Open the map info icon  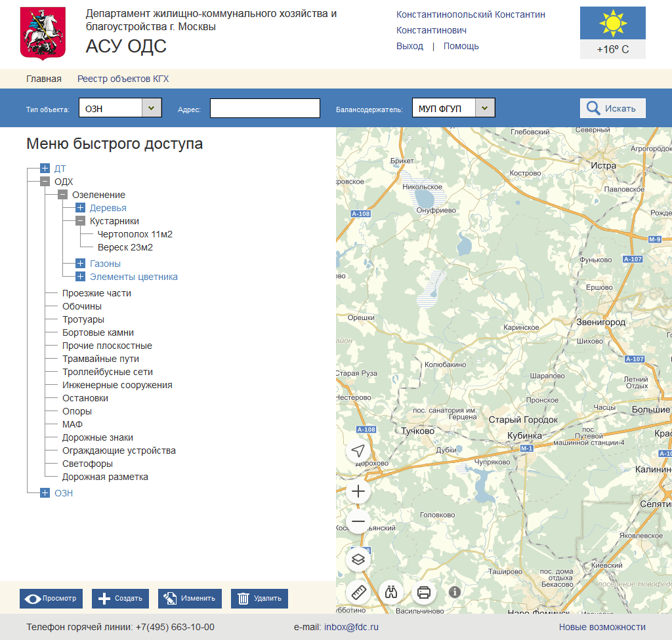tap(455, 592)
